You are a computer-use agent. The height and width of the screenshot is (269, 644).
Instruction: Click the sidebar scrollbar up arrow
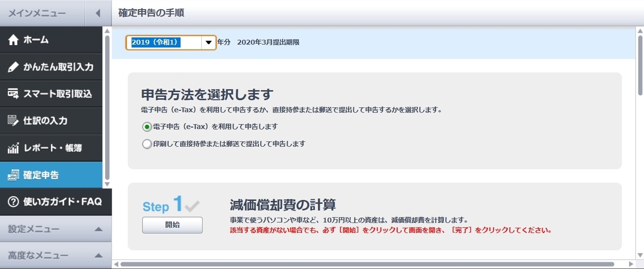pos(107,31)
